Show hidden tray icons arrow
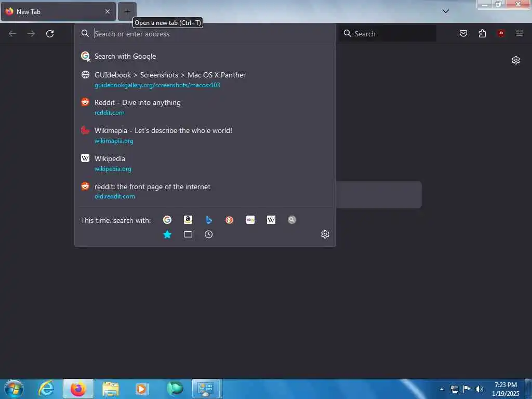The image size is (532, 399). (442, 389)
